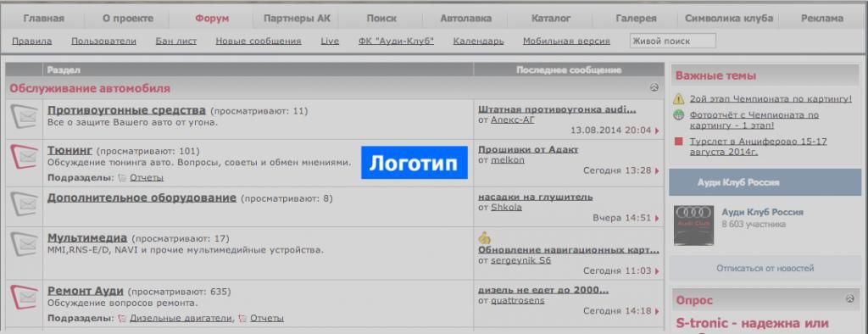Select the Форум tab
This screenshot has width=868, height=334.
point(212,19)
